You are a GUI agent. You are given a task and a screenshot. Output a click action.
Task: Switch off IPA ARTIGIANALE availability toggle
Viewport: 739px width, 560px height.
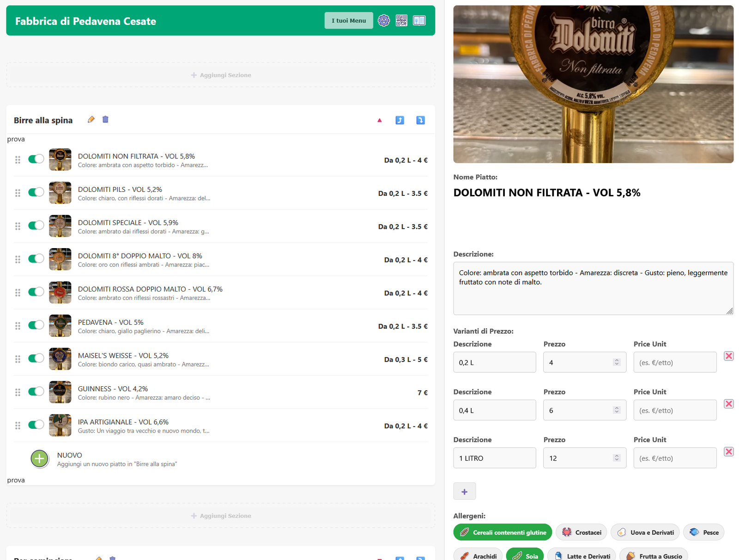(x=36, y=425)
